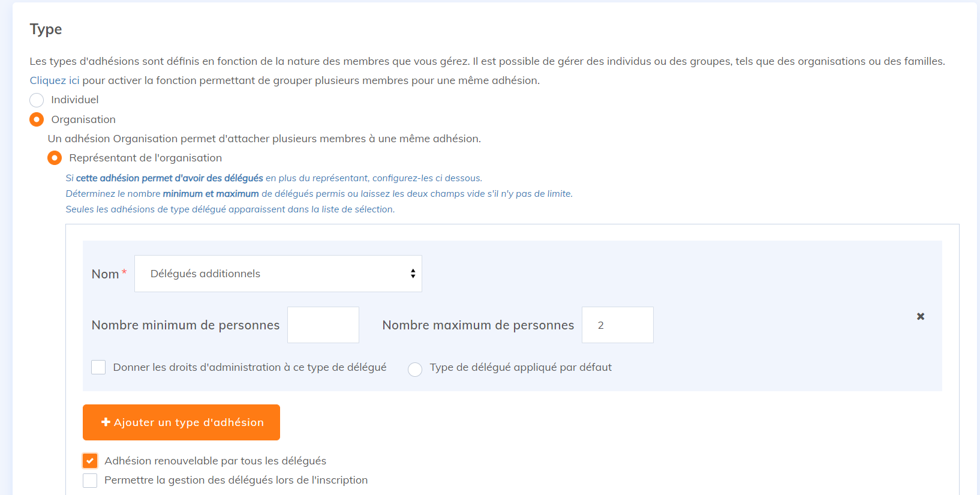Select the Individuel radio button
Screen dimensions: 980x495
pyautogui.click(x=37, y=100)
